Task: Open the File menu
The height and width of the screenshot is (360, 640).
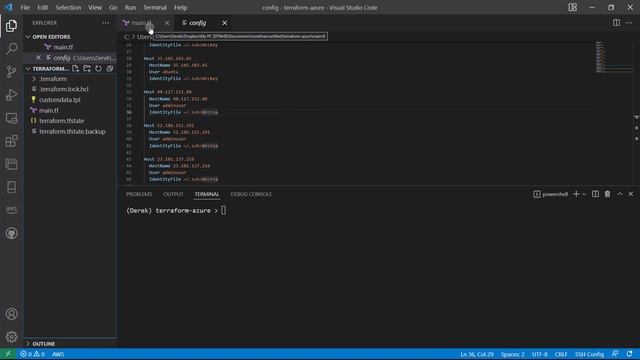Action: coord(25,7)
